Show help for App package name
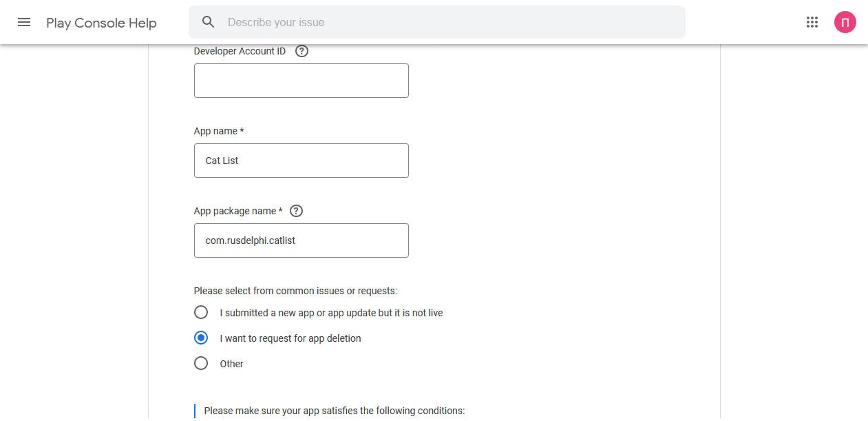 coord(296,211)
